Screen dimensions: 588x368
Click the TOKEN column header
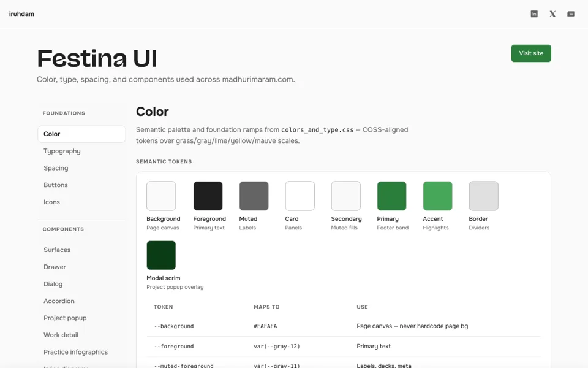point(164,307)
